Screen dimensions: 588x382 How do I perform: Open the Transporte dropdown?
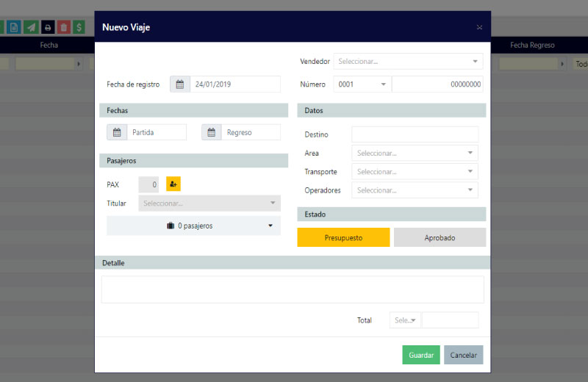point(415,171)
